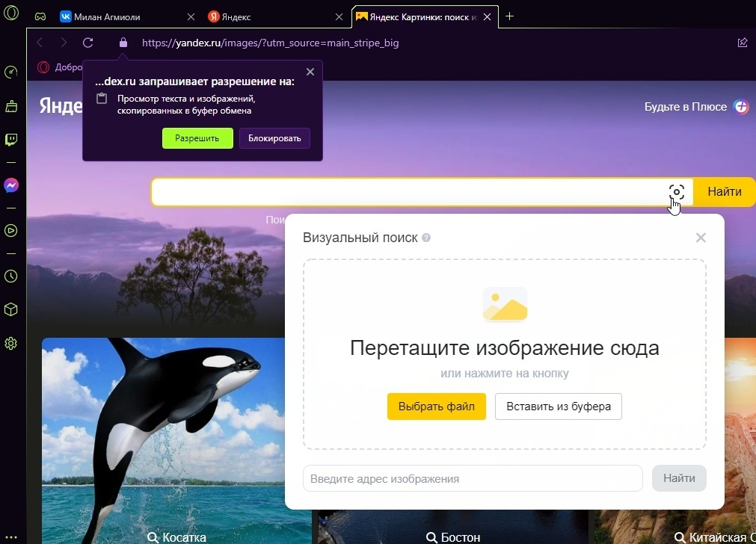Click the Яндекс logo on page
Screen dimensions: 756x544
(x=61, y=105)
